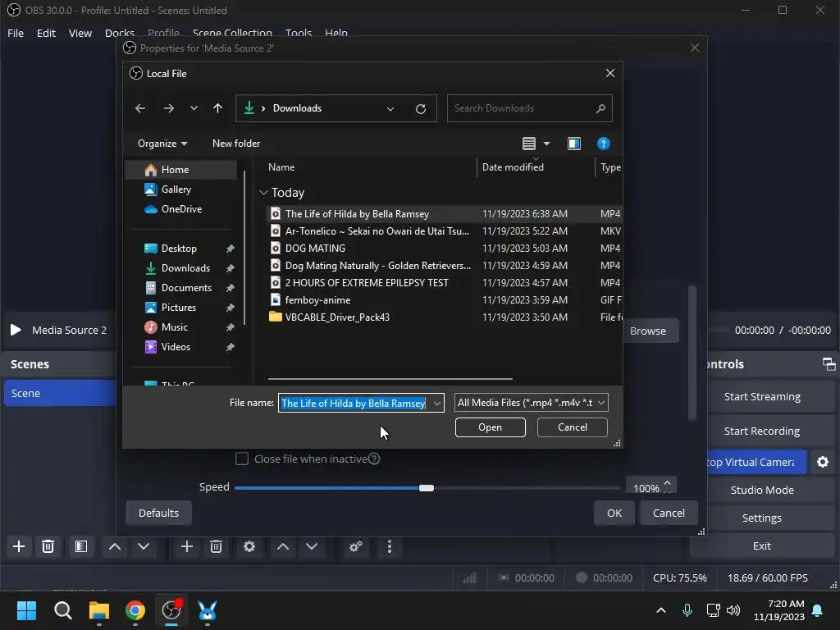
Task: Open Chrome from the taskbar
Action: (135, 610)
